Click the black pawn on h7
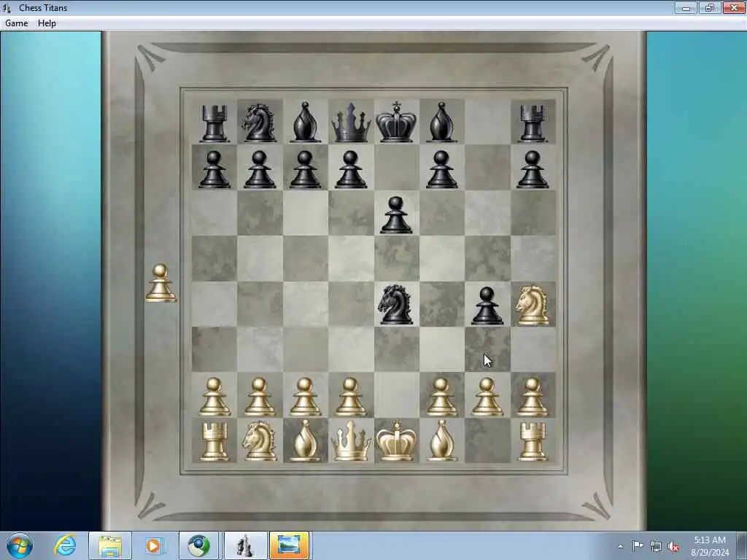This screenshot has width=747, height=560. coord(532,169)
